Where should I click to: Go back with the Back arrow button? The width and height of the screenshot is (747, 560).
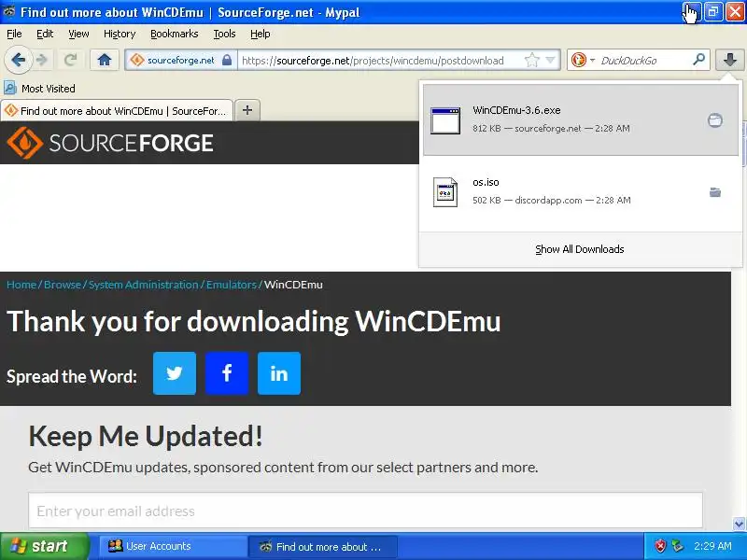coord(18,60)
